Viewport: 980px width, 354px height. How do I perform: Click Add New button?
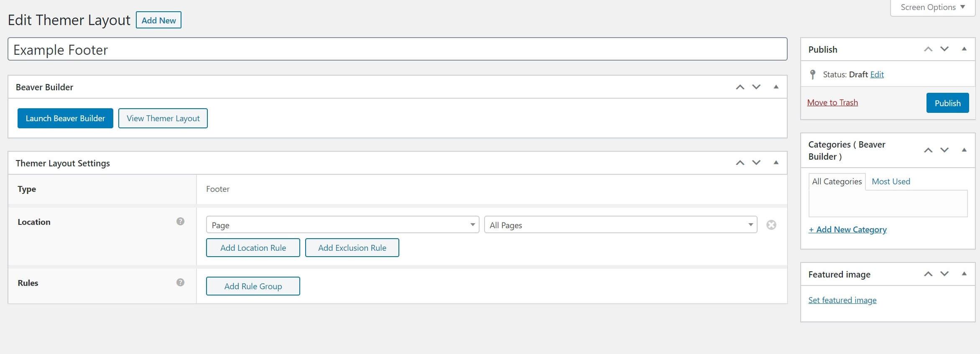pos(158,20)
